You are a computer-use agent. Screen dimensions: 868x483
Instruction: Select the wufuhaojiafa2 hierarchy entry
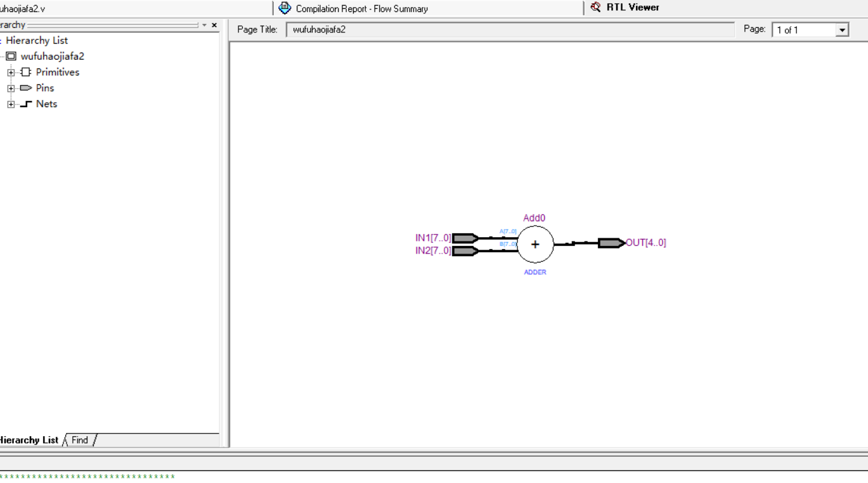point(52,56)
